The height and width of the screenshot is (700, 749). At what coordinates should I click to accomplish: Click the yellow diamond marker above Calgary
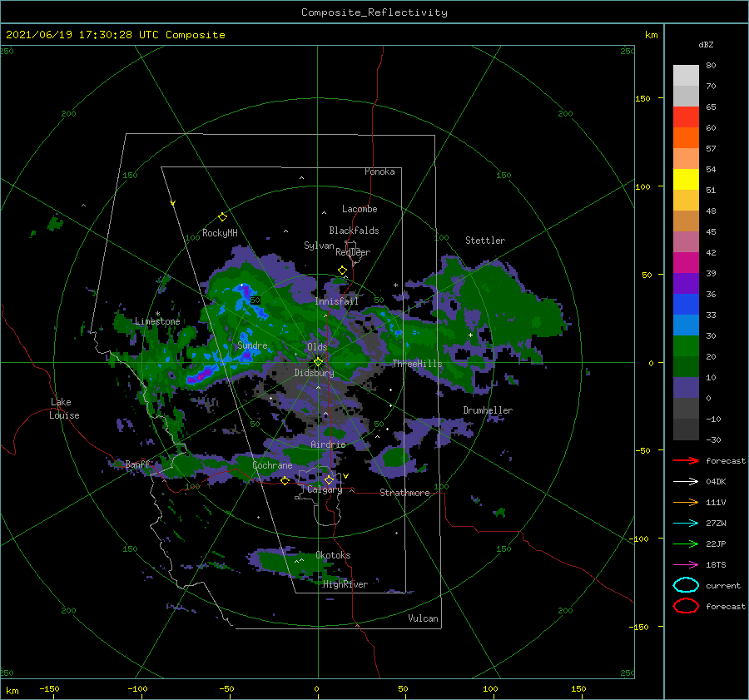[x=329, y=479]
